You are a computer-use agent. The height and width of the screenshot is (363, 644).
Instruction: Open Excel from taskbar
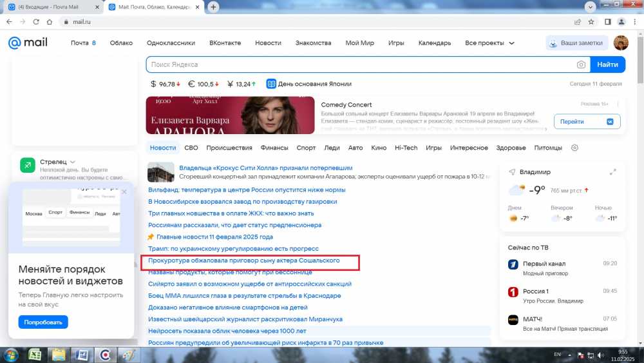(x=35, y=355)
